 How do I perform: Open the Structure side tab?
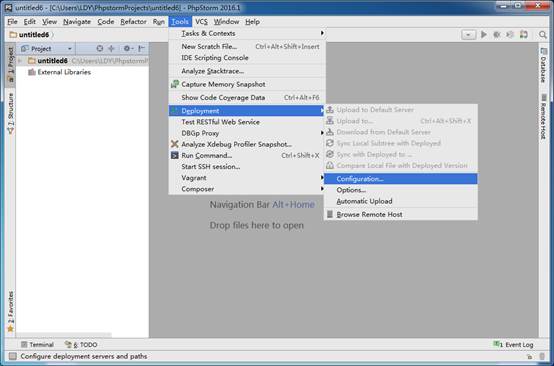click(x=11, y=113)
